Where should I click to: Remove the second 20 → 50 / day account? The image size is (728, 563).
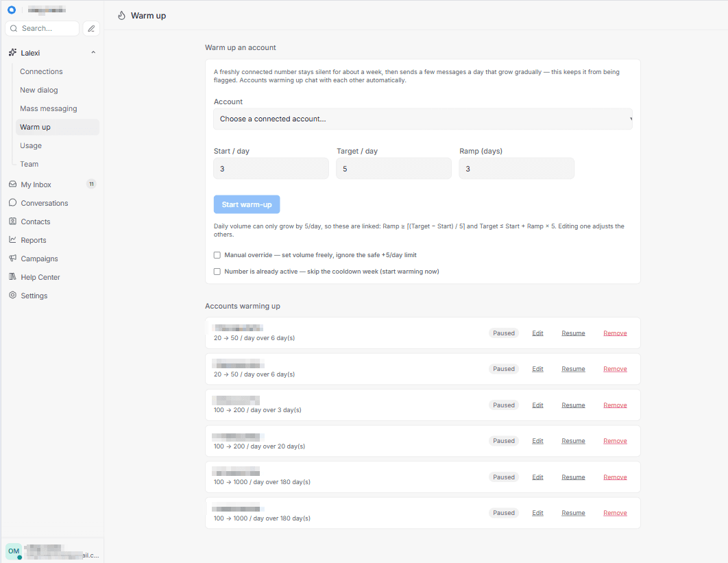pos(615,369)
